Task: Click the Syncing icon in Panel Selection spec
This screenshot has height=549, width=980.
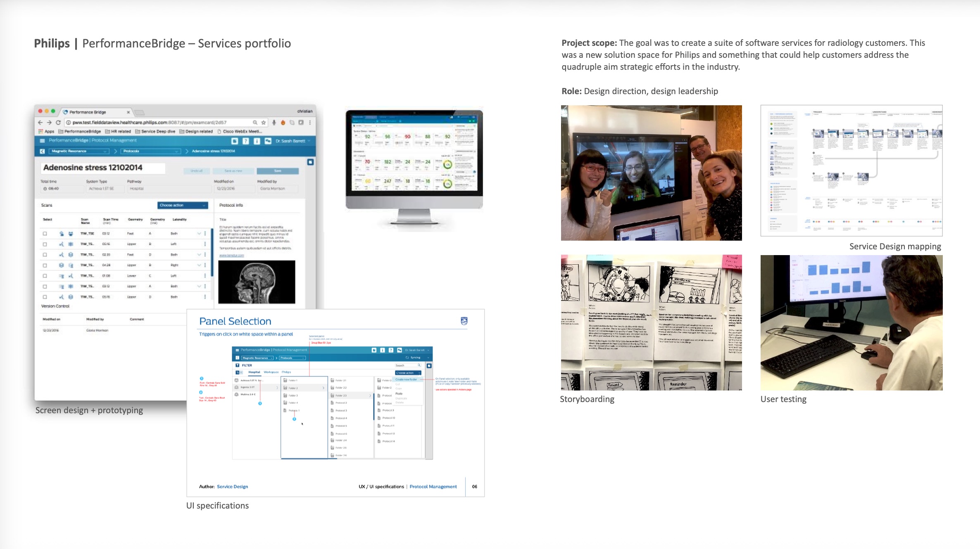Action: coord(407,357)
